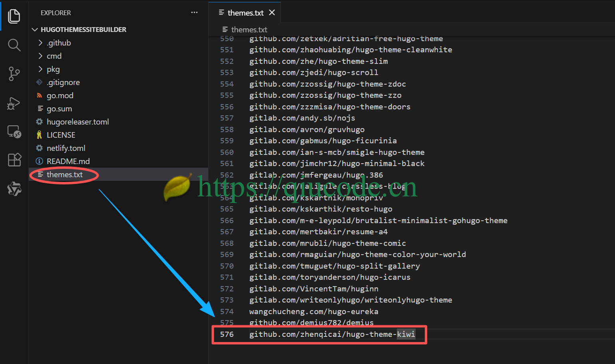Viewport: 615px width, 364px height.
Task: Expand the .github folder
Action: [x=59, y=43]
